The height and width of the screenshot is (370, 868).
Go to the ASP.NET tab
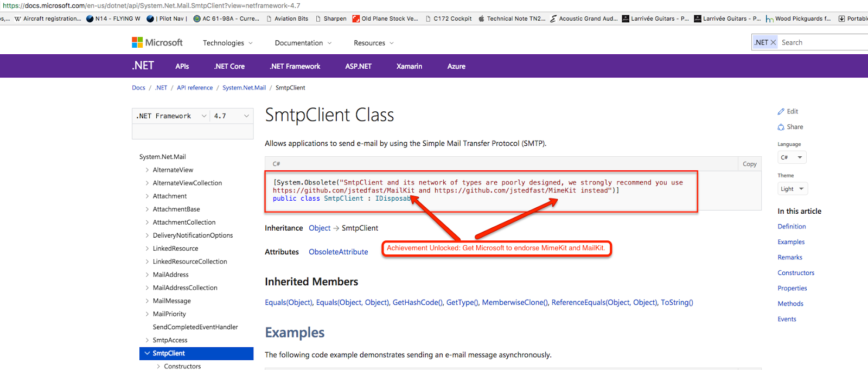pyautogui.click(x=359, y=66)
